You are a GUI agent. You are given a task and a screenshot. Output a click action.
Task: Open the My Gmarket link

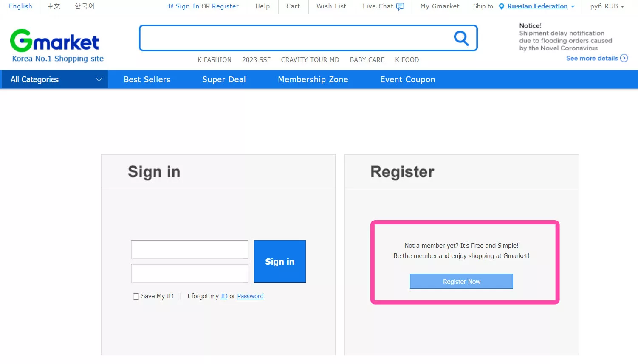click(440, 6)
